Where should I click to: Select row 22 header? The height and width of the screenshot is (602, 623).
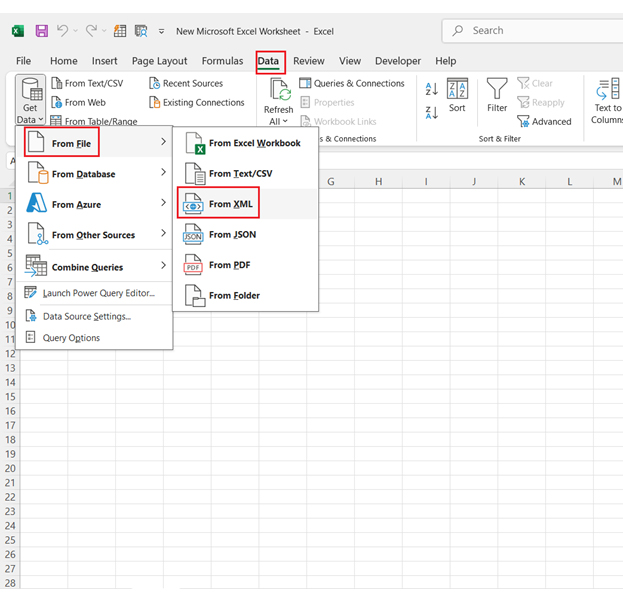[10, 497]
